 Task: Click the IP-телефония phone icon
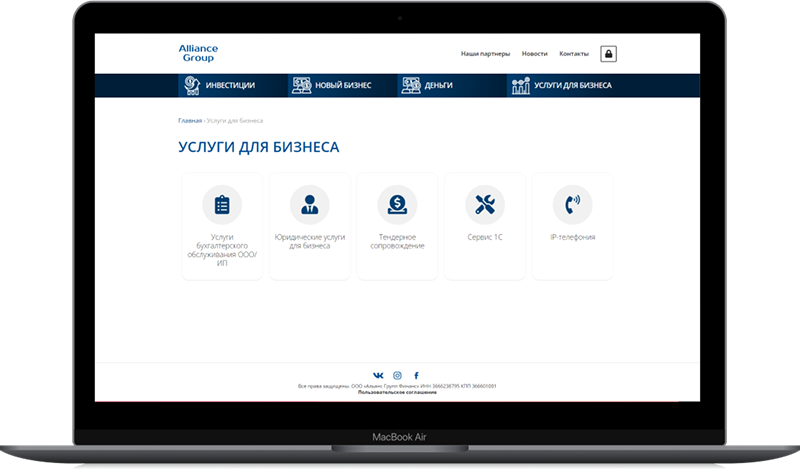tap(572, 204)
